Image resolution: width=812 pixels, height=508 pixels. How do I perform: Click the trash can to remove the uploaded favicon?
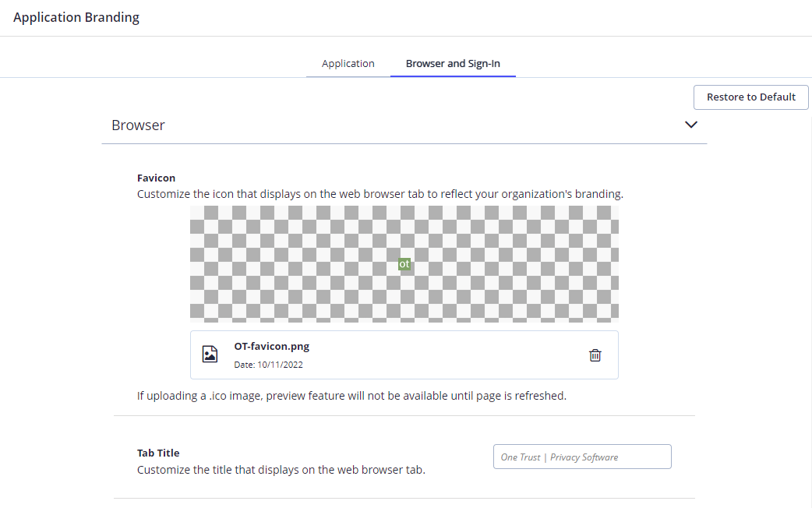click(595, 355)
